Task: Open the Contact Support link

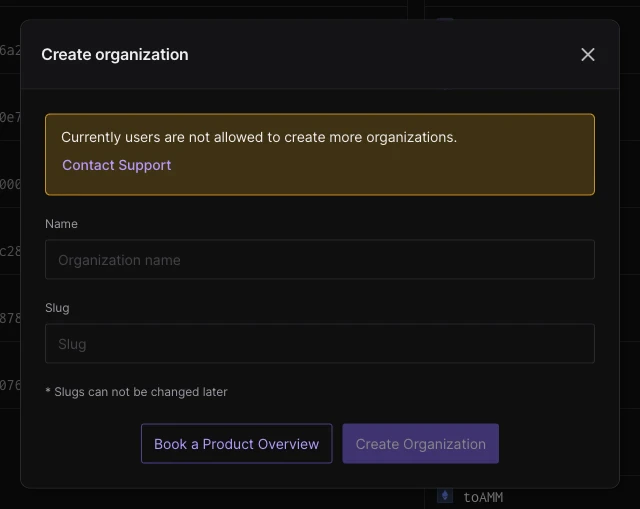Action: (117, 165)
